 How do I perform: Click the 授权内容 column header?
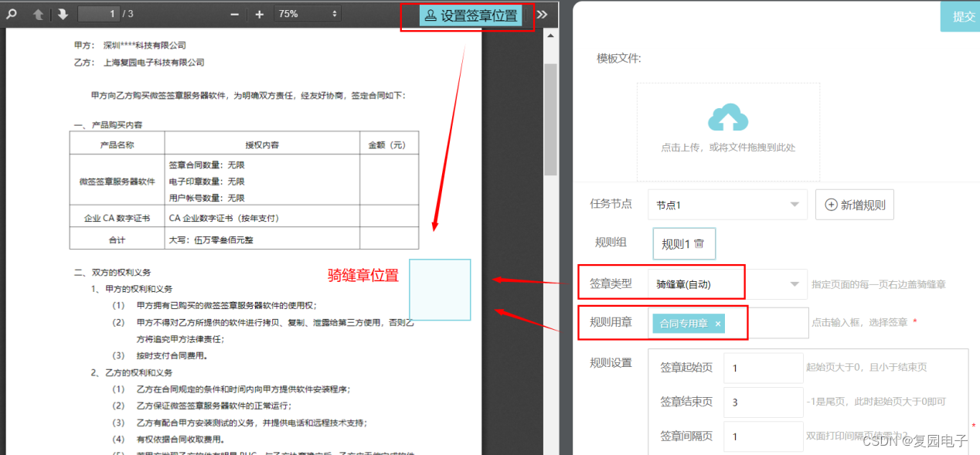point(262,144)
